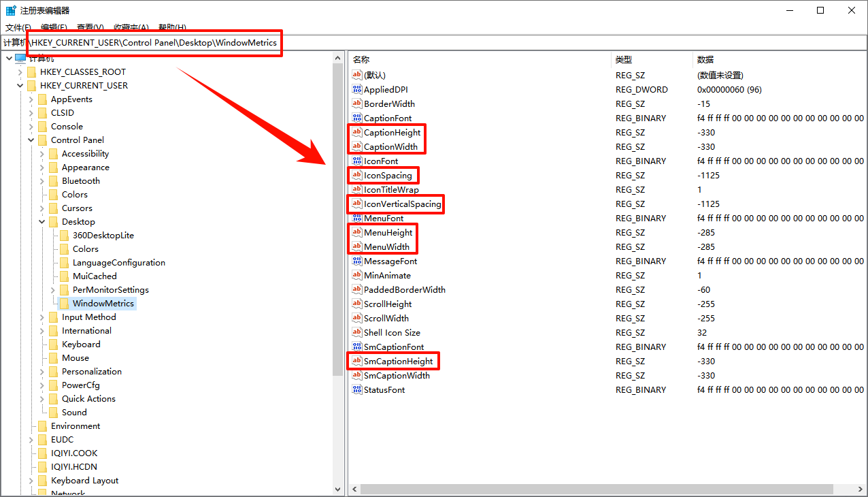Open the 查看(V) menu
The image size is (868, 497).
tap(90, 28)
